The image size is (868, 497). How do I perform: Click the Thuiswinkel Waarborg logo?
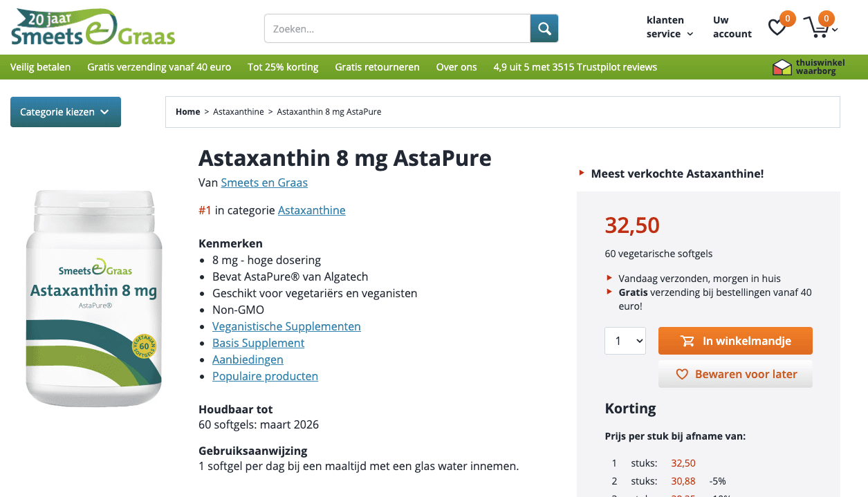(x=808, y=67)
